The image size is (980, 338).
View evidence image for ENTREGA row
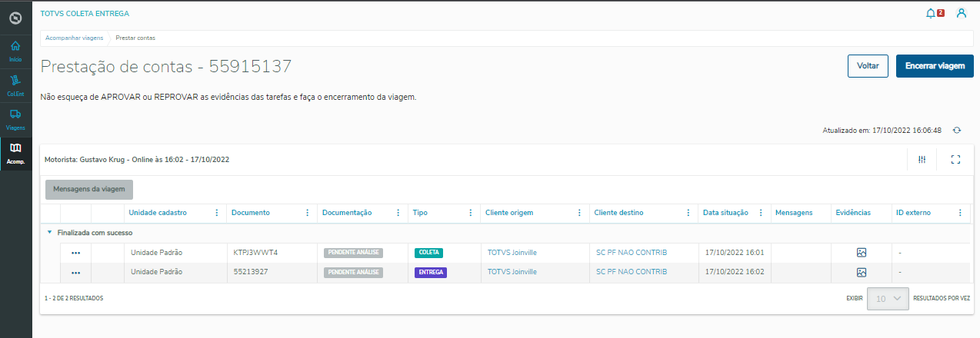point(862,272)
